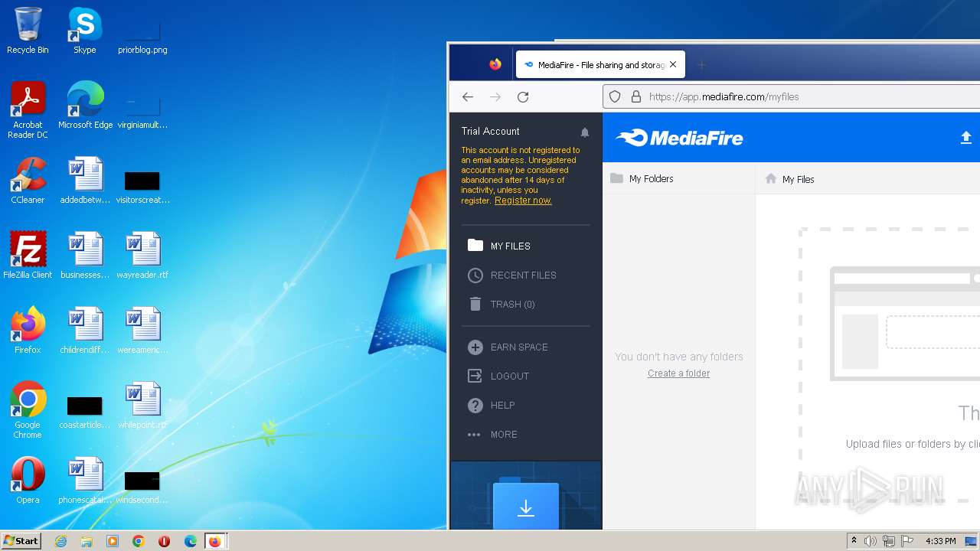The height and width of the screenshot is (551, 980).
Task: Select the businesses... Word document
Action: (x=85, y=256)
